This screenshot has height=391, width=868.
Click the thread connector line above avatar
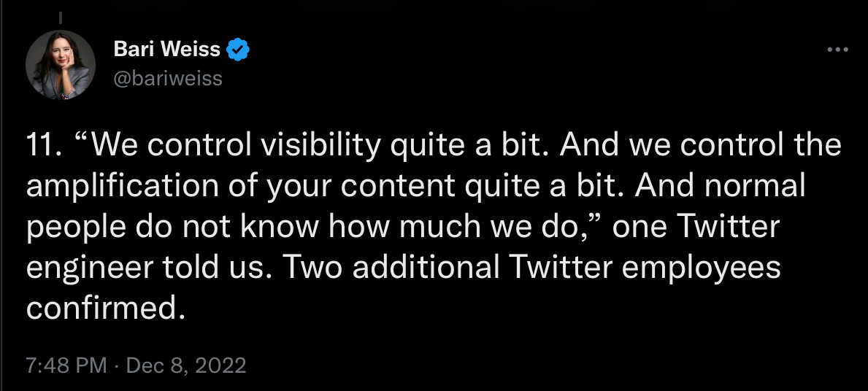pos(60,17)
